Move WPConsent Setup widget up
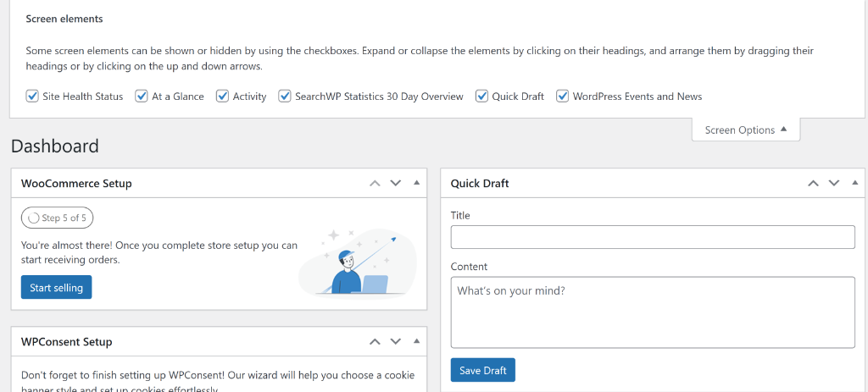Screen dimensions: 868x392 tap(375, 342)
